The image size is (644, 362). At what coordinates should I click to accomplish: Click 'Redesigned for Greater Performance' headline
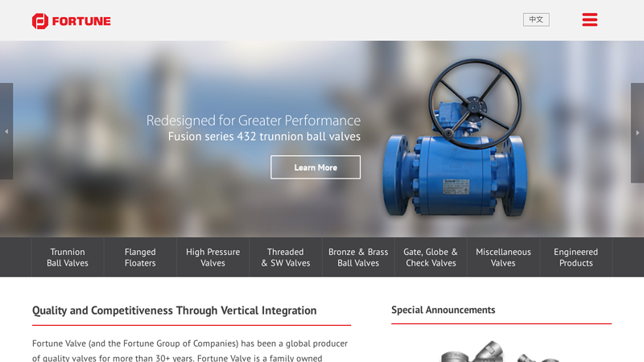click(x=254, y=121)
